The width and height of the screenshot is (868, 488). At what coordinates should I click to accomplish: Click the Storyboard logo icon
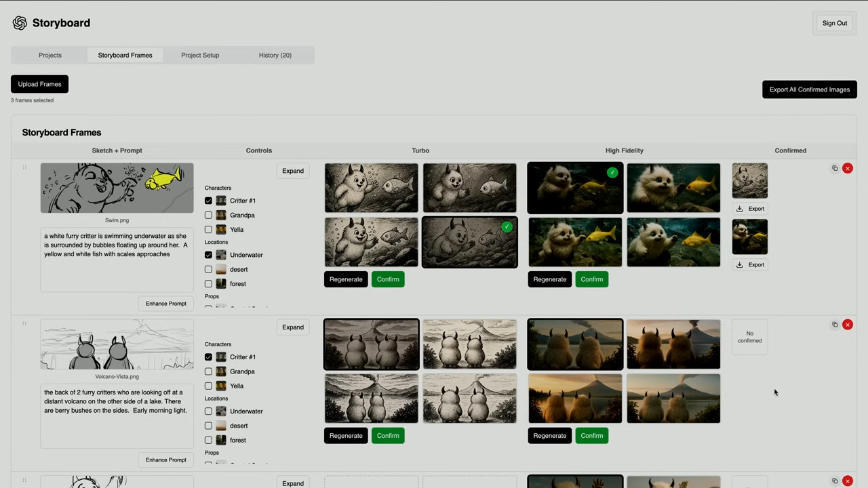coord(20,23)
